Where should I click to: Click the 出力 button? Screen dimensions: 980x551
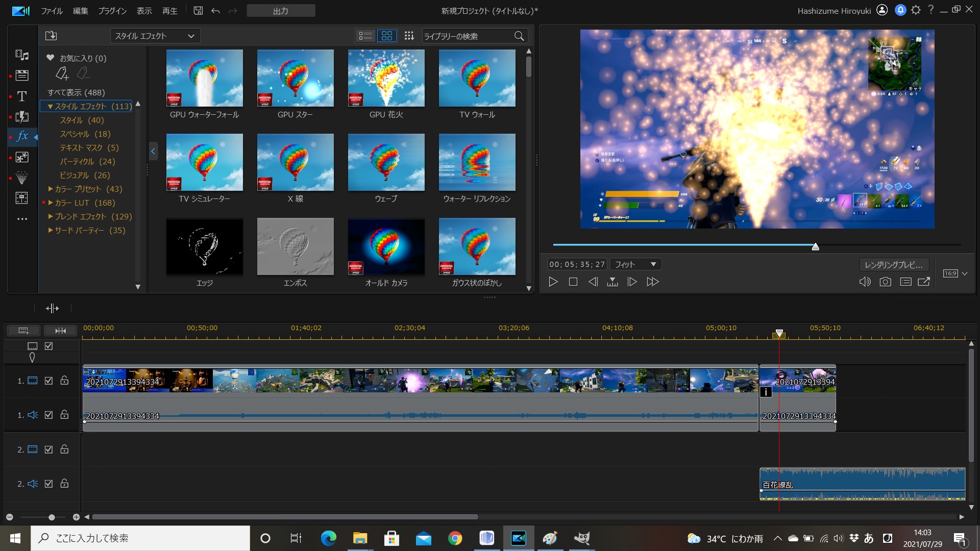(x=281, y=11)
